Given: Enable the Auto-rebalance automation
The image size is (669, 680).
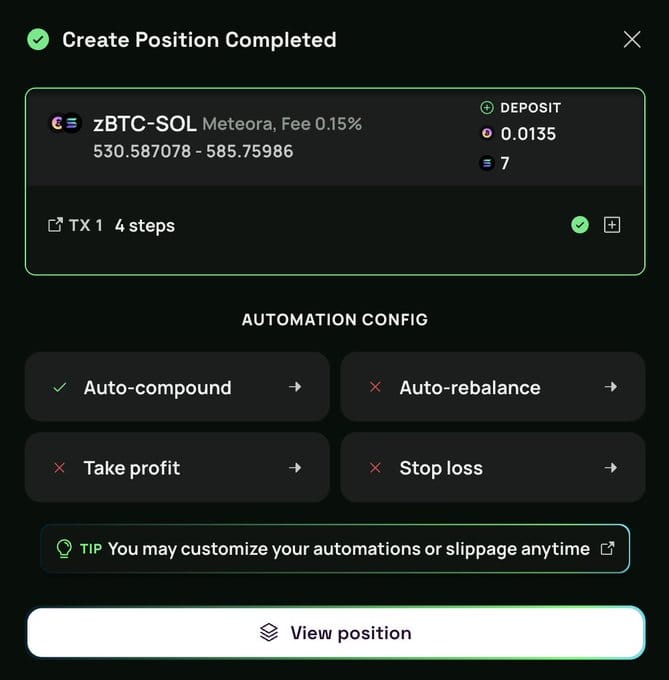Looking at the screenshot, I should coord(493,387).
